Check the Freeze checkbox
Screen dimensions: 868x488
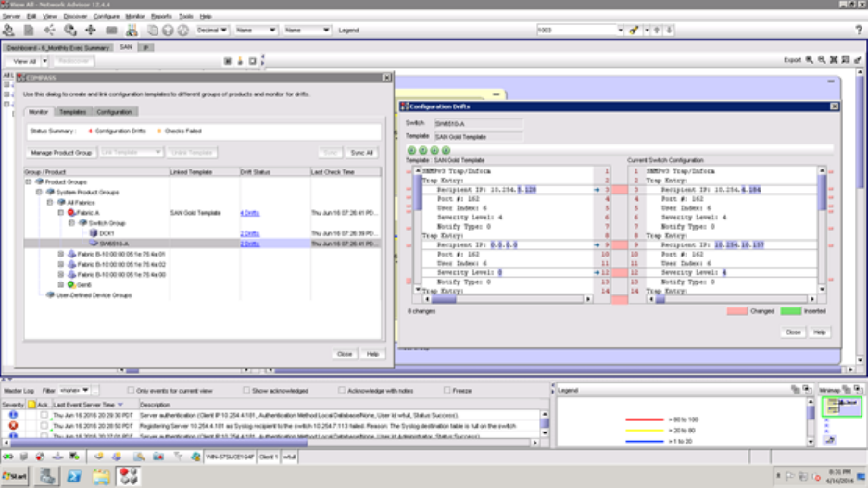447,391
